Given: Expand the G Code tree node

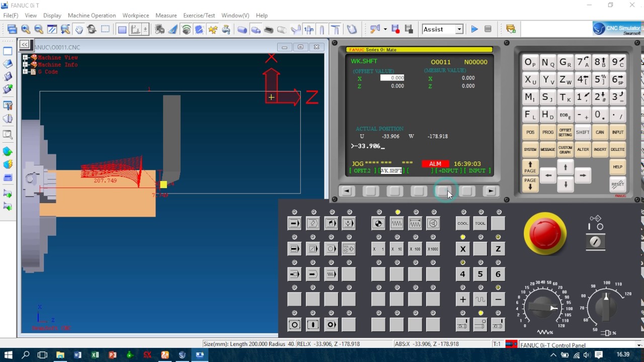Looking at the screenshot, I should click(x=25, y=72).
